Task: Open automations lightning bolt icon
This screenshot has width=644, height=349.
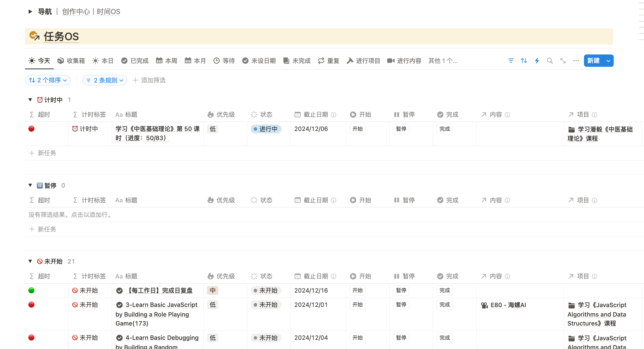Action: point(537,61)
